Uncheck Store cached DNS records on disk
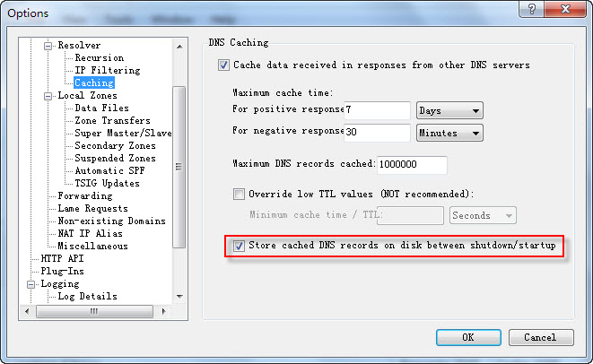Screen dimensions: 593x364 point(239,246)
